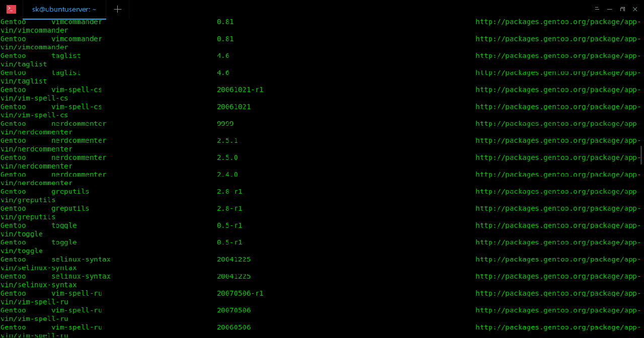Click the nerdcommenter version 9999 text
Viewport: 644px width, 338px height.
[x=225, y=124]
